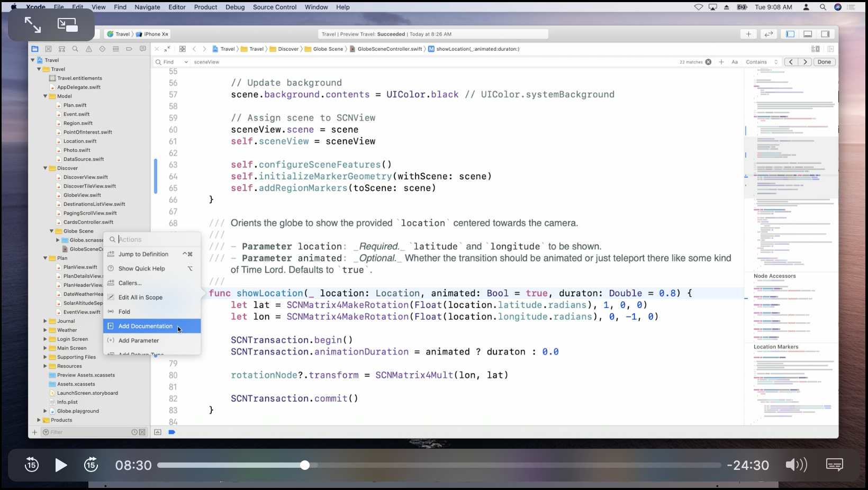Select Add Parameter action
The width and height of the screenshot is (868, 490).
click(152, 340)
